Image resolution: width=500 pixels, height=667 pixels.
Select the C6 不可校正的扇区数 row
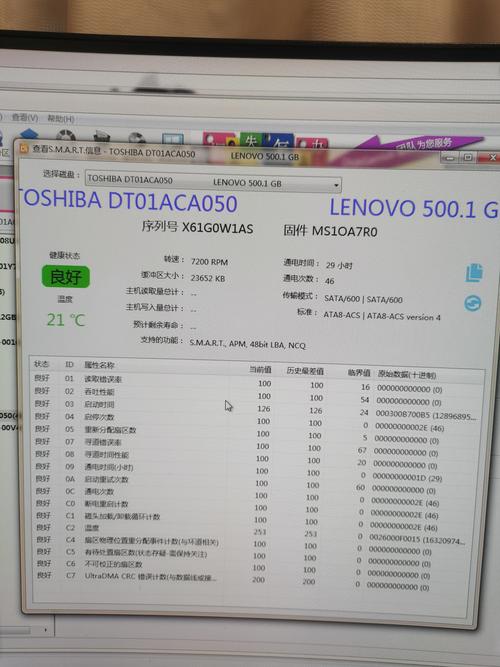click(255, 568)
